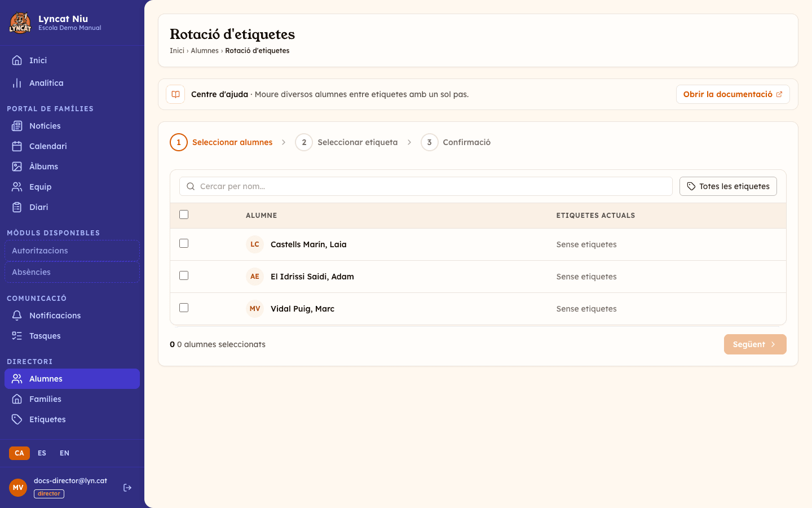Click the logout arrow icon
This screenshot has height=508, width=812.
pos(127,488)
